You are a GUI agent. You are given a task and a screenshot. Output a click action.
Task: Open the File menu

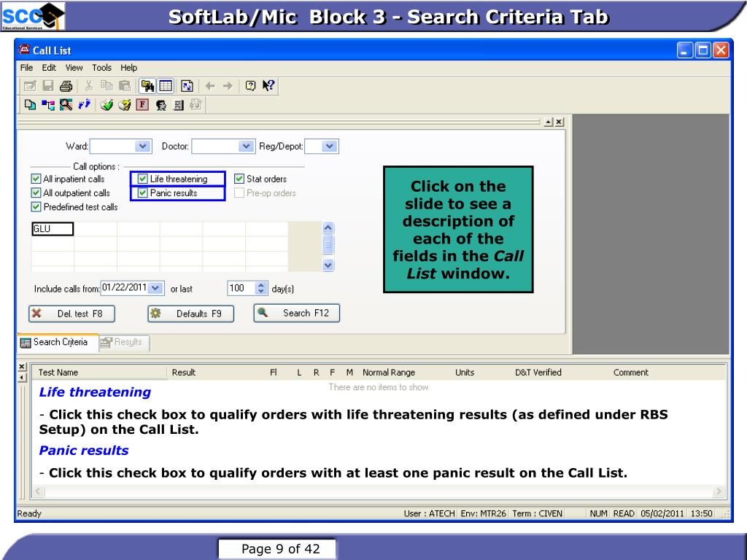coord(27,68)
